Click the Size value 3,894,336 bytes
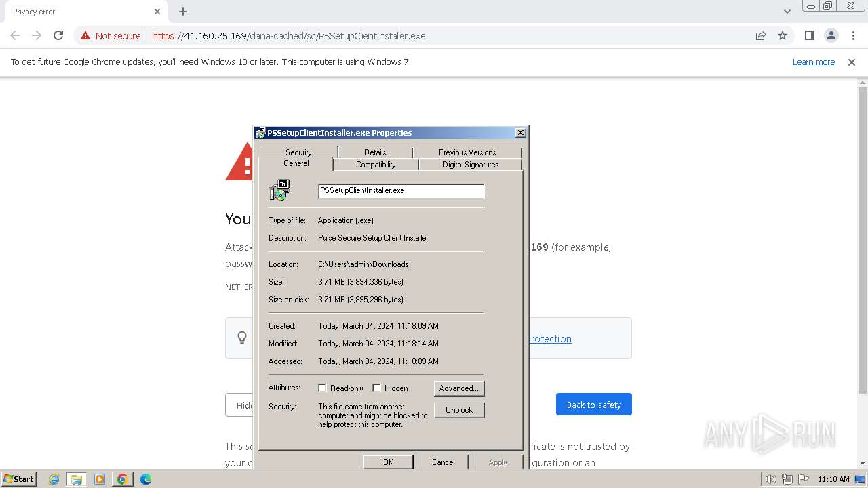The height and width of the screenshot is (488, 868). (361, 282)
